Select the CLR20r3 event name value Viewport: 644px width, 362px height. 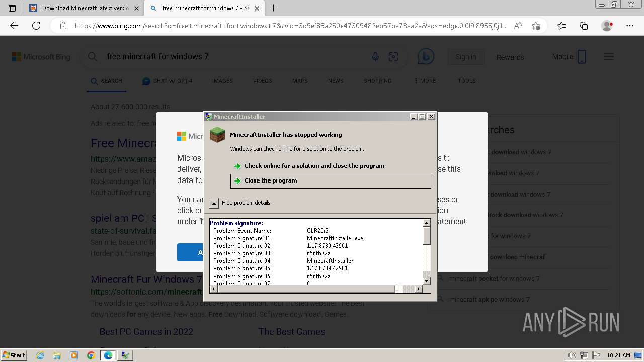coord(317,231)
